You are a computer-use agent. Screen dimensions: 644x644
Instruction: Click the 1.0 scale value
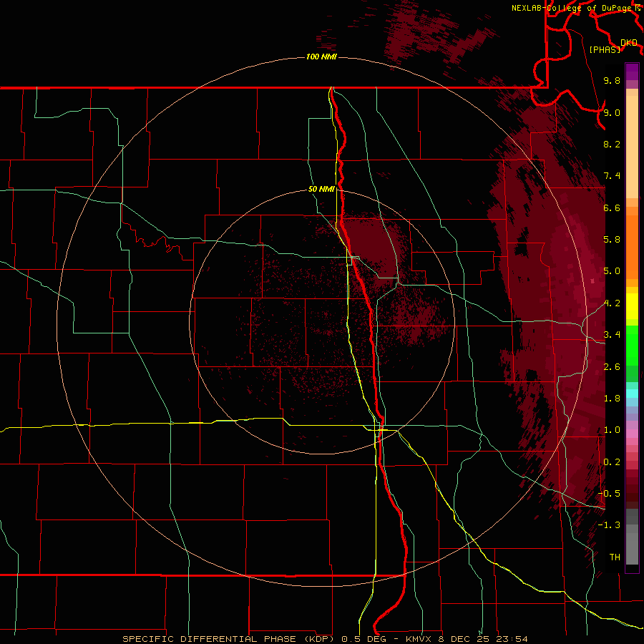612,430
